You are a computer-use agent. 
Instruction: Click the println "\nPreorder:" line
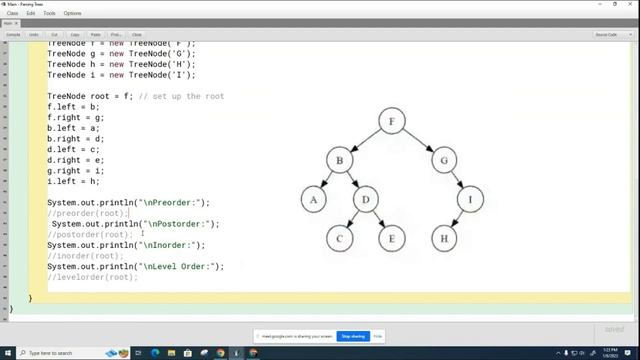tap(129, 203)
